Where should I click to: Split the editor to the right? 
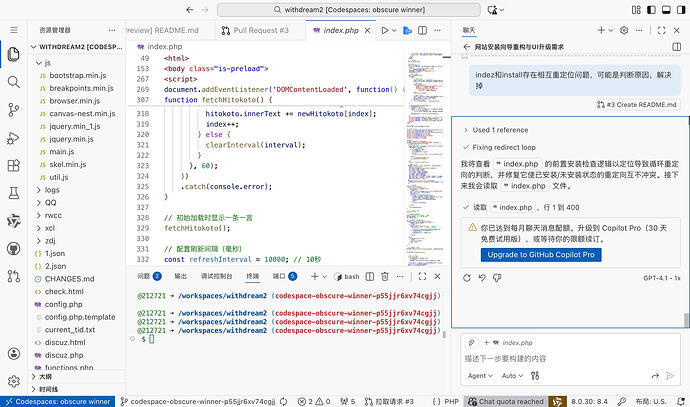coord(422,30)
